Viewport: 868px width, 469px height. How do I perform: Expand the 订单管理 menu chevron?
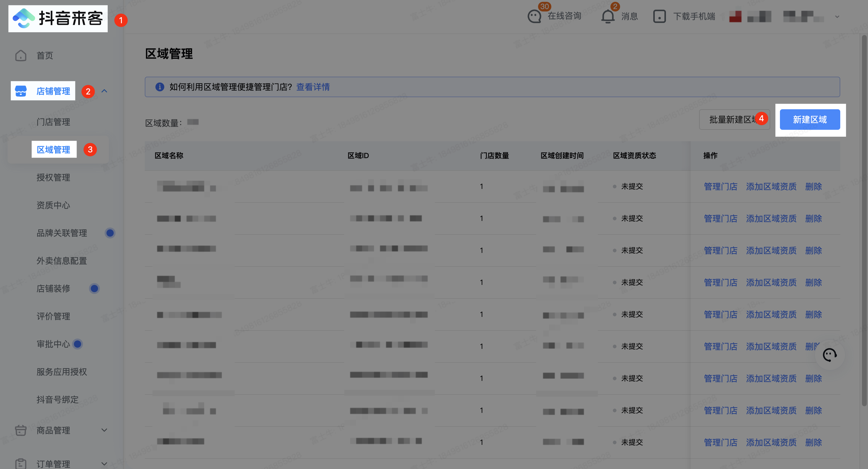(104, 464)
